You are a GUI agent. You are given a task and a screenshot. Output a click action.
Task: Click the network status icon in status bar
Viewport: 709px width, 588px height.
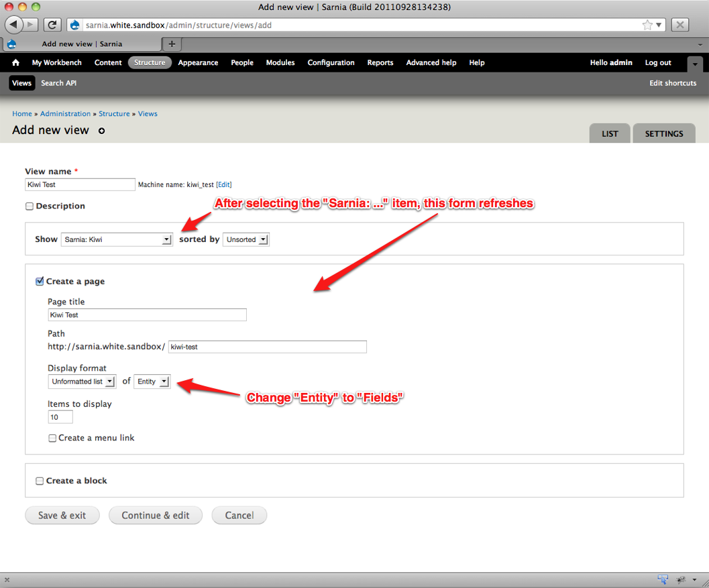coord(663,579)
